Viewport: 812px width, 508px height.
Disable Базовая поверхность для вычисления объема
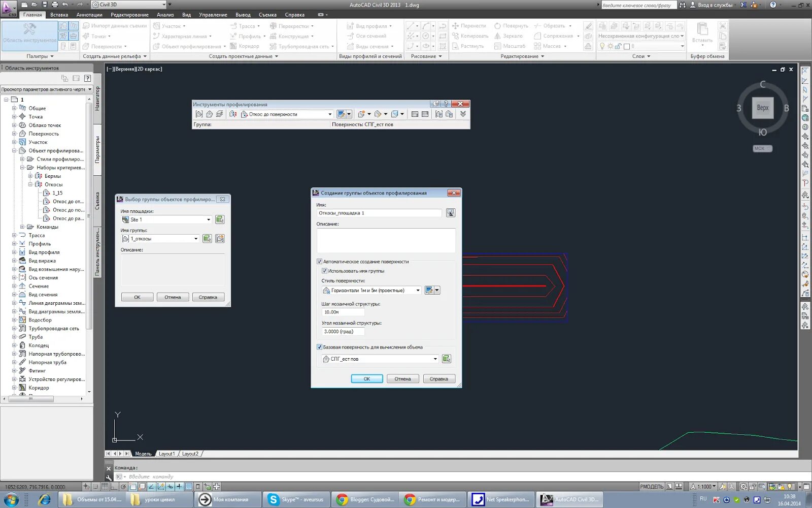[x=320, y=347]
